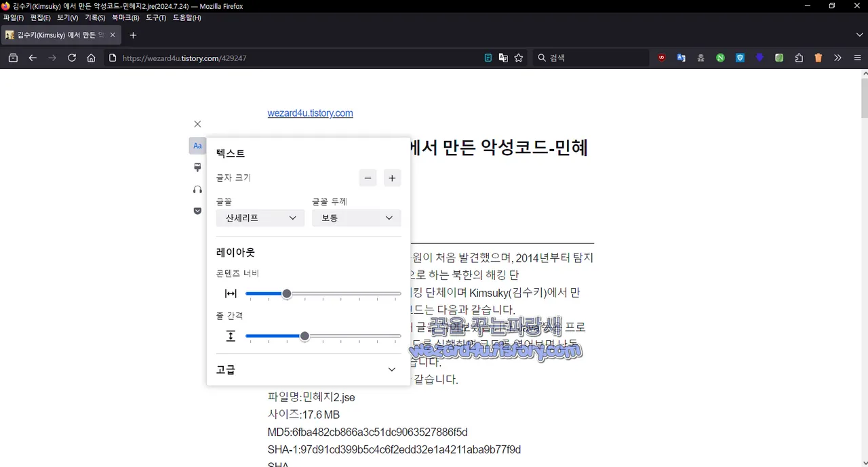Open the 도움말(H) menu
This screenshot has width=868, height=467.
186,18
